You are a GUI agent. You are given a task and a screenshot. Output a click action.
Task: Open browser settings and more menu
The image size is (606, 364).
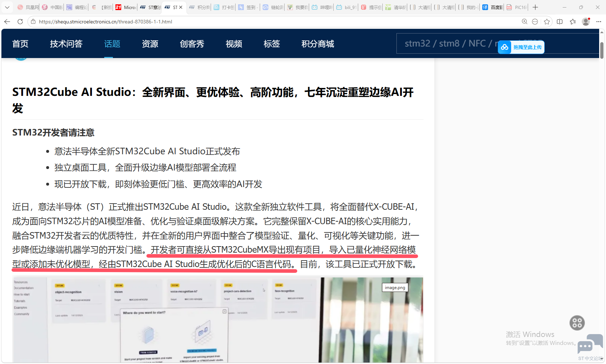click(599, 22)
